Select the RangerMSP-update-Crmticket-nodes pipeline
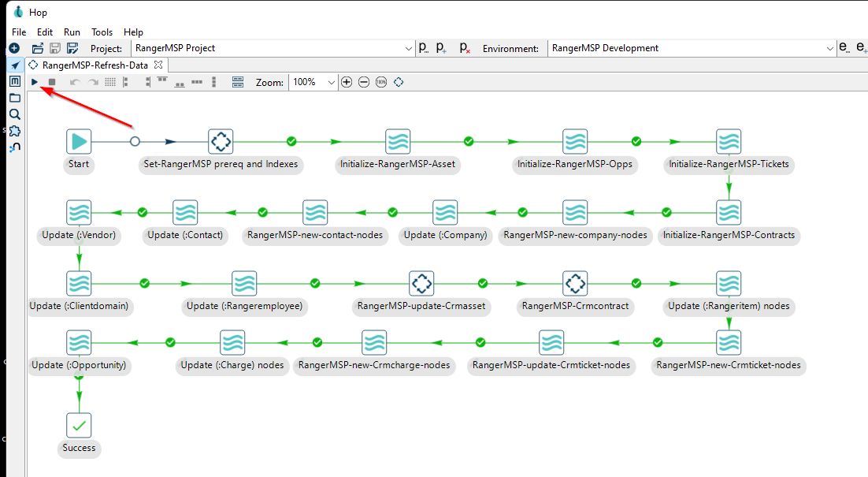The height and width of the screenshot is (477, 868). coord(551,343)
